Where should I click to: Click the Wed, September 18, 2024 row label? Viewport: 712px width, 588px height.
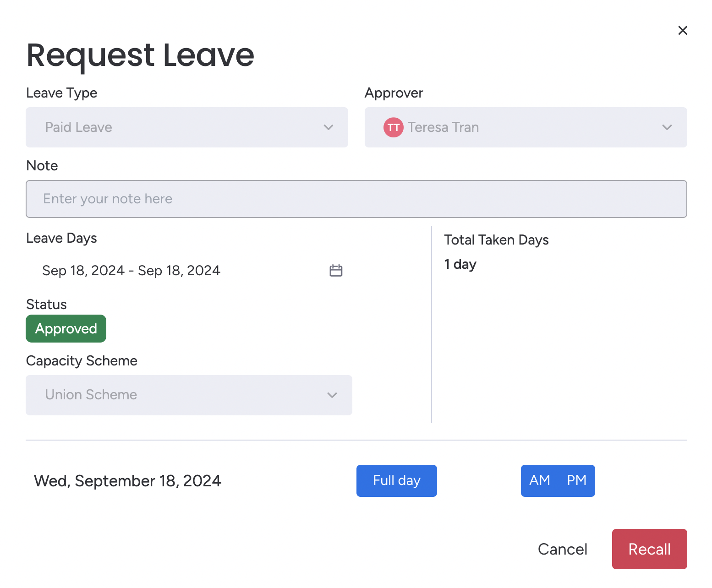tap(127, 481)
